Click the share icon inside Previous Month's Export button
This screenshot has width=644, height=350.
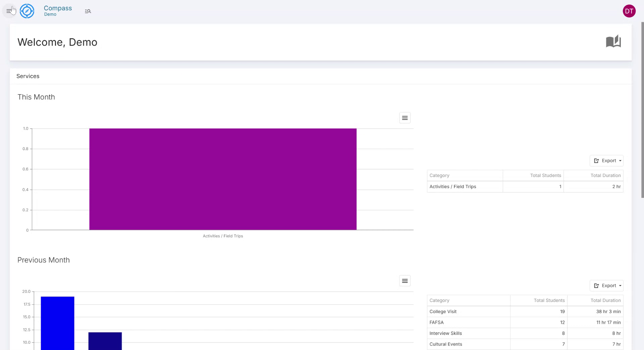pos(597,286)
